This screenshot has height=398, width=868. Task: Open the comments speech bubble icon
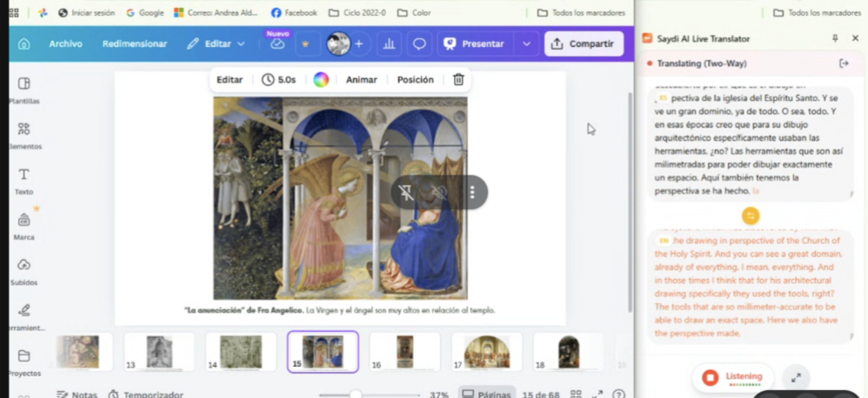coord(419,43)
